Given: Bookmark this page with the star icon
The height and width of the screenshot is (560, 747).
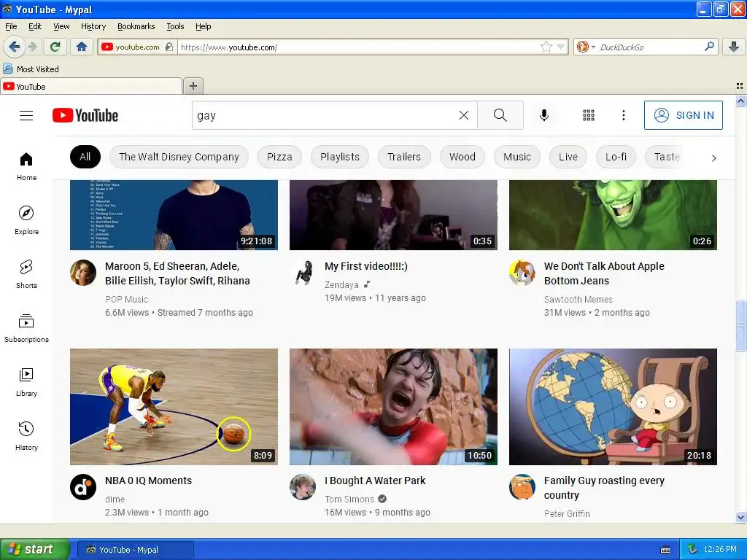Looking at the screenshot, I should click(546, 47).
